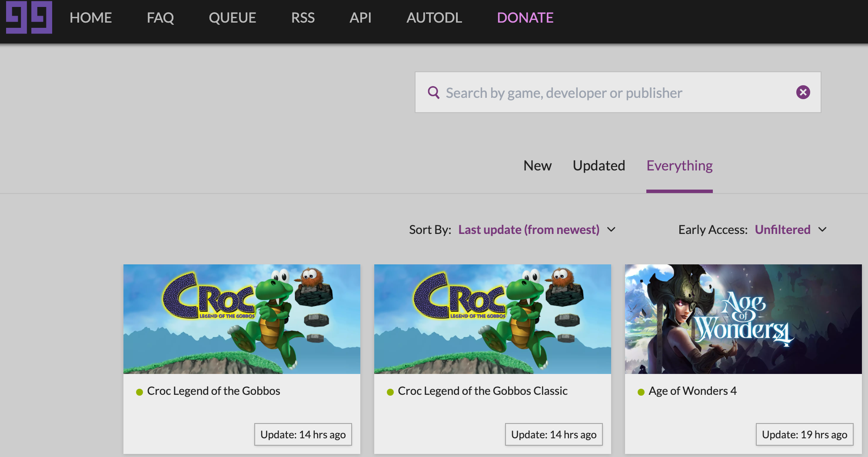Open the FAQ page
The width and height of the screenshot is (868, 457).
160,18
